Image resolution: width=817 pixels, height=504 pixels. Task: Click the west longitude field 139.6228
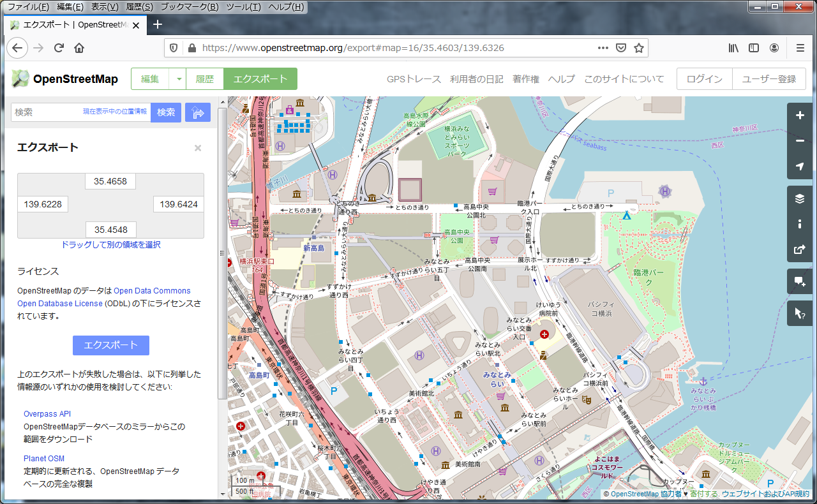(43, 204)
